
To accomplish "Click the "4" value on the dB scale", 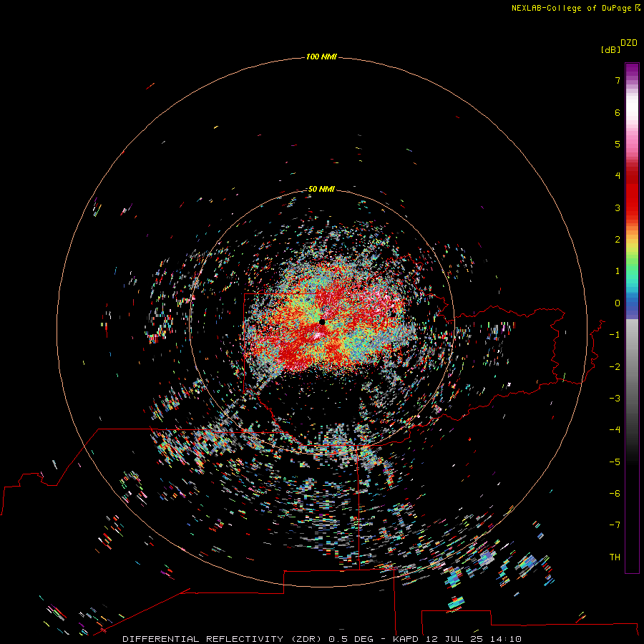I will tap(618, 176).
